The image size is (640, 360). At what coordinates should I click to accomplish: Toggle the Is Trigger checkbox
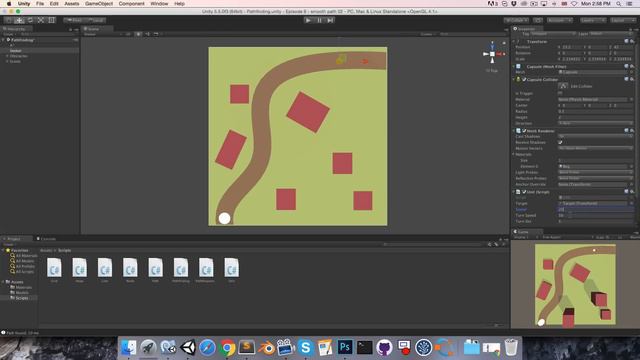tap(560, 93)
